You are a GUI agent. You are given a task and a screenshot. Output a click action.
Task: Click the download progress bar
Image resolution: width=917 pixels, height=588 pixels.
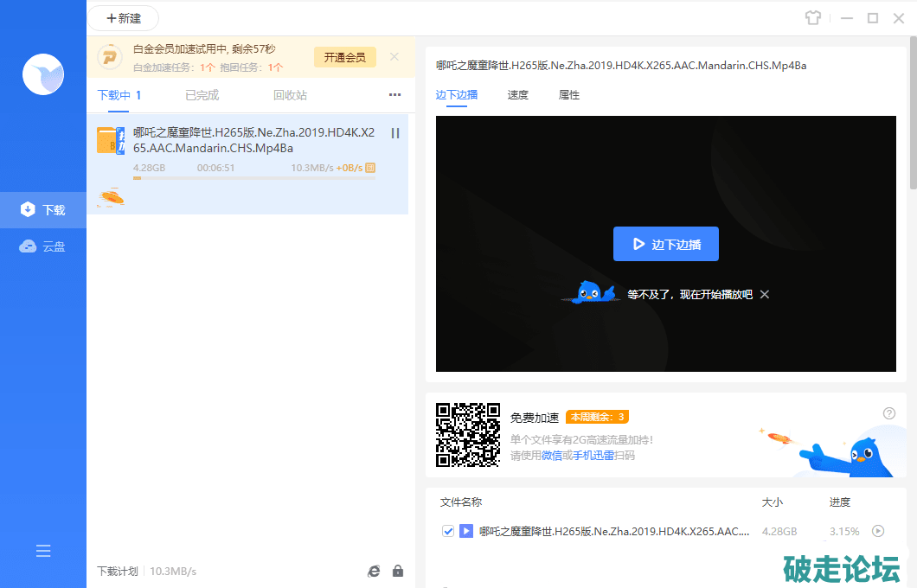[x=253, y=178]
